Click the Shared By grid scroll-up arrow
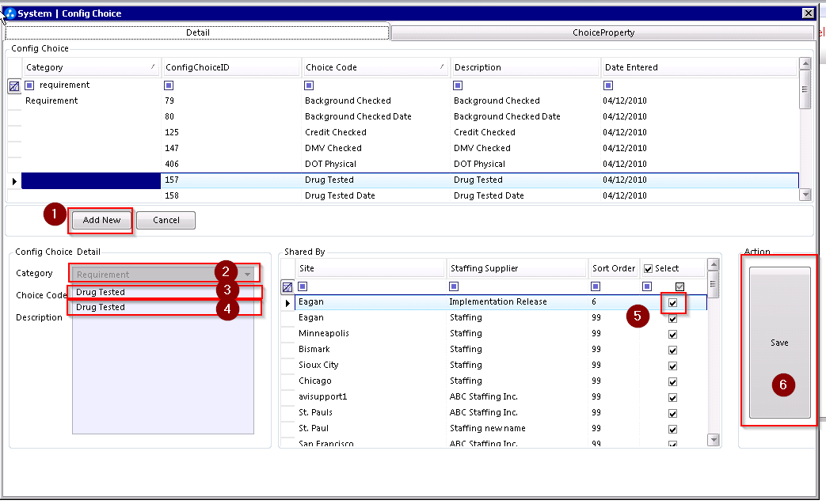 714,264
